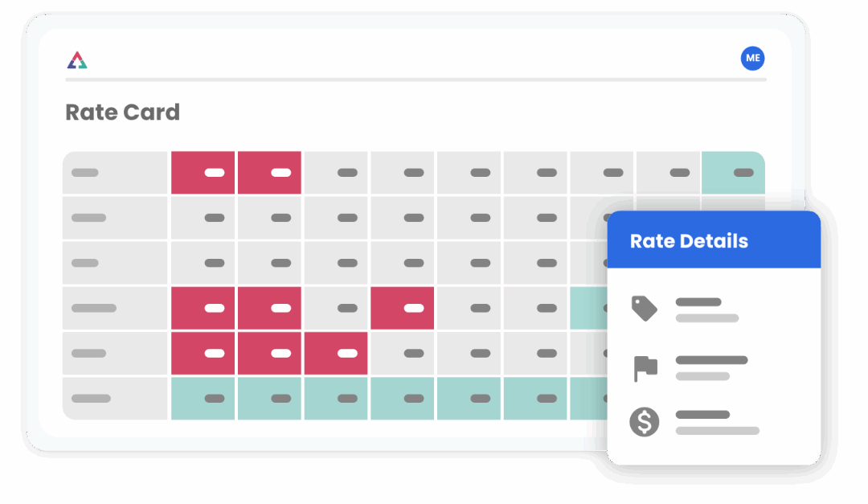Open the ME user avatar

pyautogui.click(x=752, y=58)
